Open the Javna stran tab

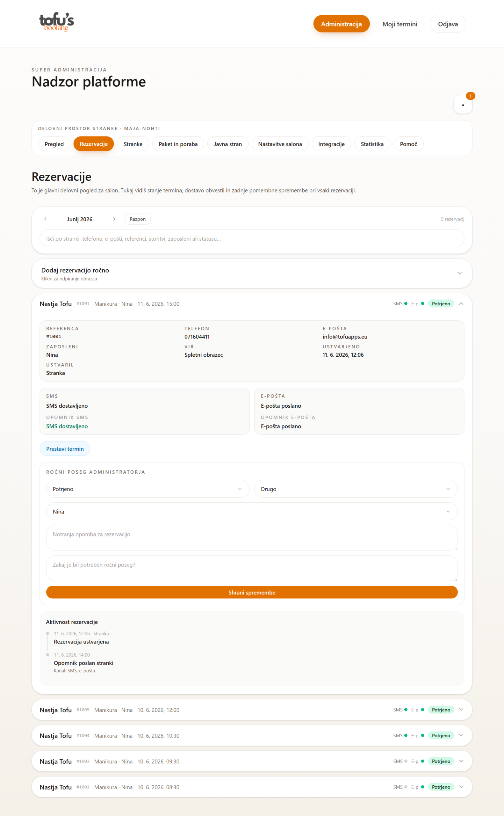(x=228, y=144)
